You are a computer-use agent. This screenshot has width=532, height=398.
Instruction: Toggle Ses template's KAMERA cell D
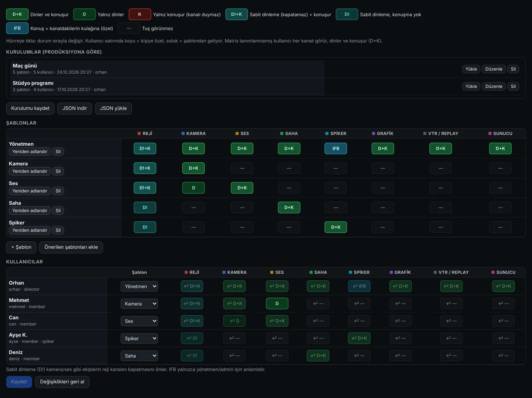click(x=193, y=188)
